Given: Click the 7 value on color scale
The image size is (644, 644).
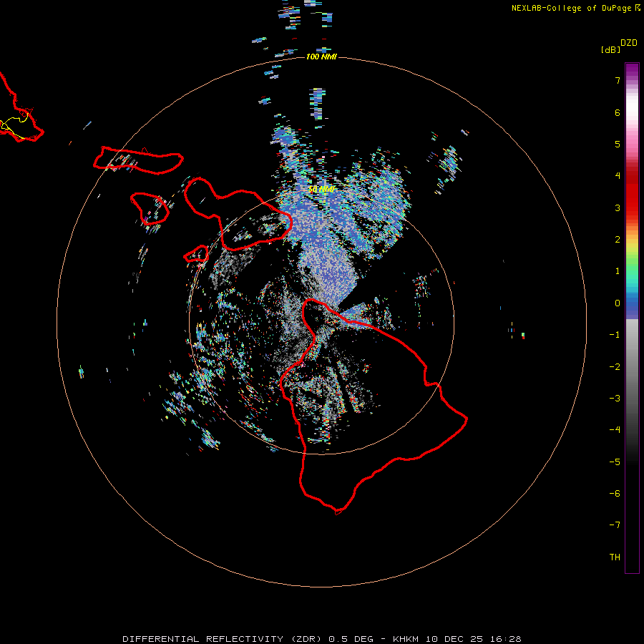Looking at the screenshot, I should (618, 80).
